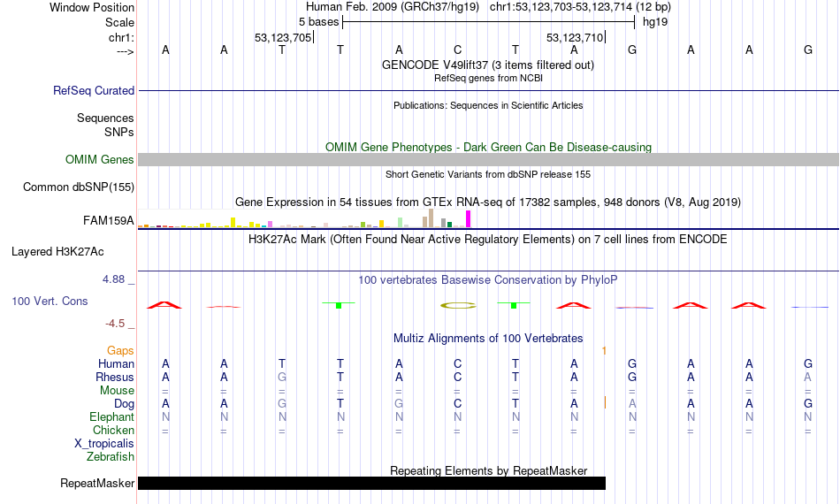Click the hg19 label beside scale bar
The image size is (840, 504).
655,22
